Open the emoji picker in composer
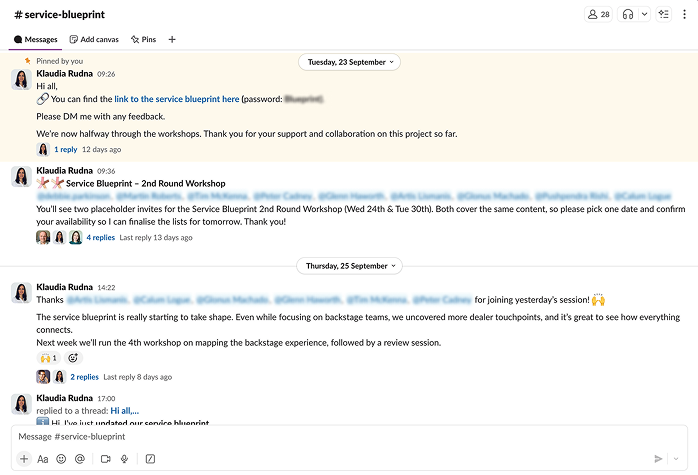The image size is (698, 475). 61,459
